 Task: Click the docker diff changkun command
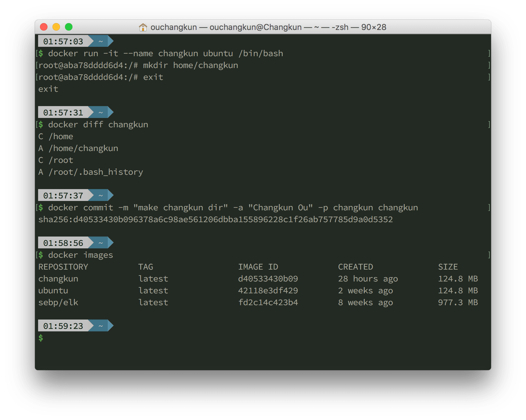tap(98, 125)
